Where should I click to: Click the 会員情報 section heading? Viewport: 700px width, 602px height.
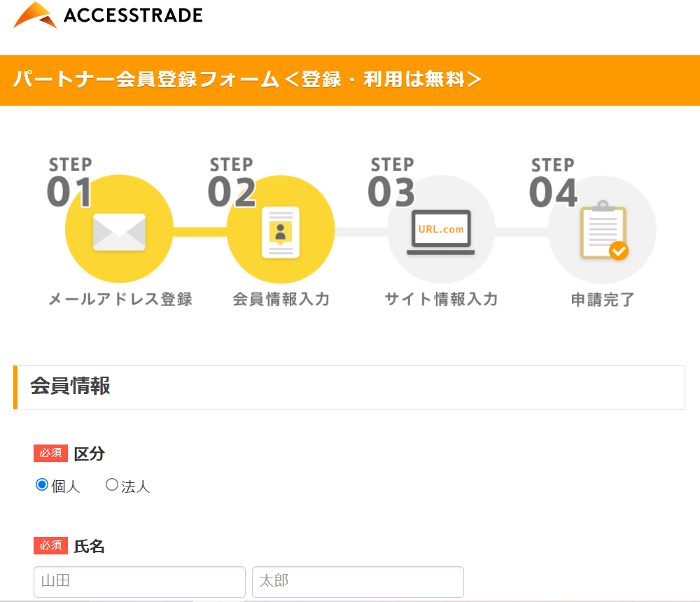70,386
